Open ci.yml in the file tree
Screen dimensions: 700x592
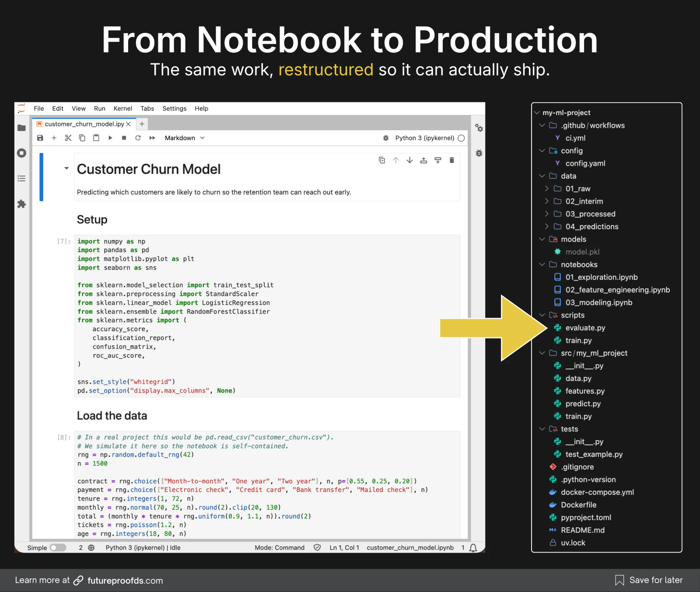pyautogui.click(x=575, y=138)
